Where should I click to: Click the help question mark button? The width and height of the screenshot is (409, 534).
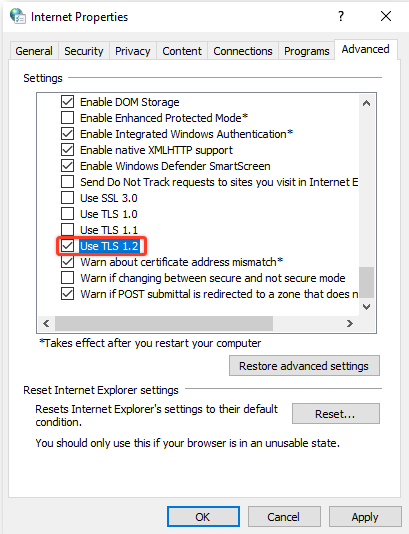[341, 16]
